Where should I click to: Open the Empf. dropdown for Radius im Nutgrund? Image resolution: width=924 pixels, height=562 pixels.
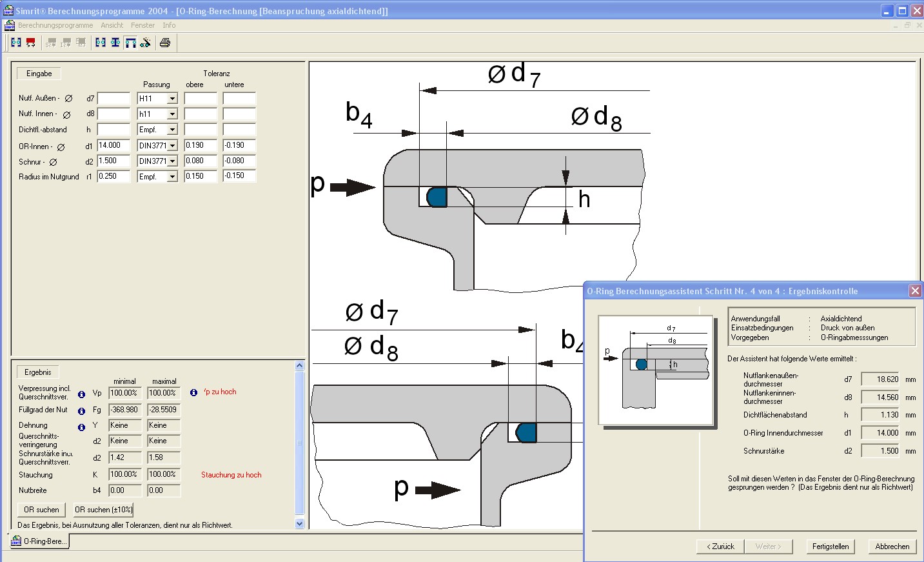click(172, 177)
